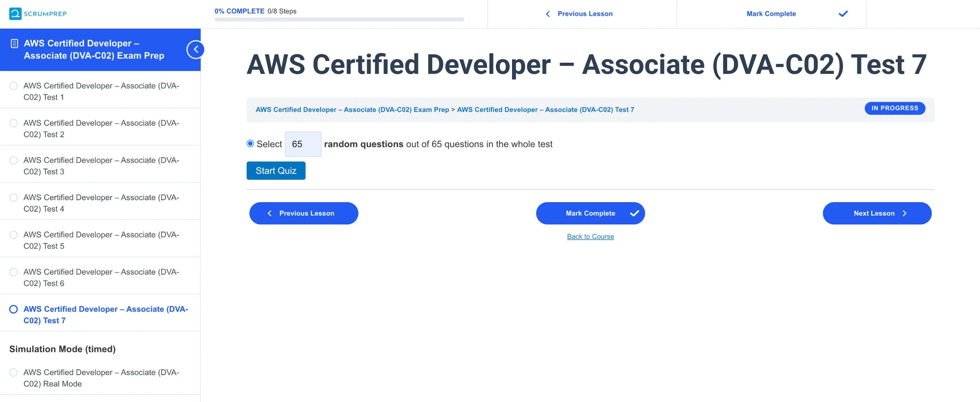Select the random questions radio button
The width and height of the screenshot is (980, 402).
250,143
